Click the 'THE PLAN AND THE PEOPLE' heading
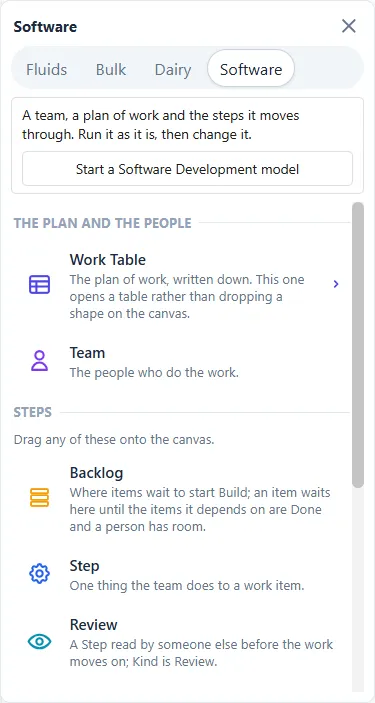Screen dimensions: 375x703 [103, 223]
